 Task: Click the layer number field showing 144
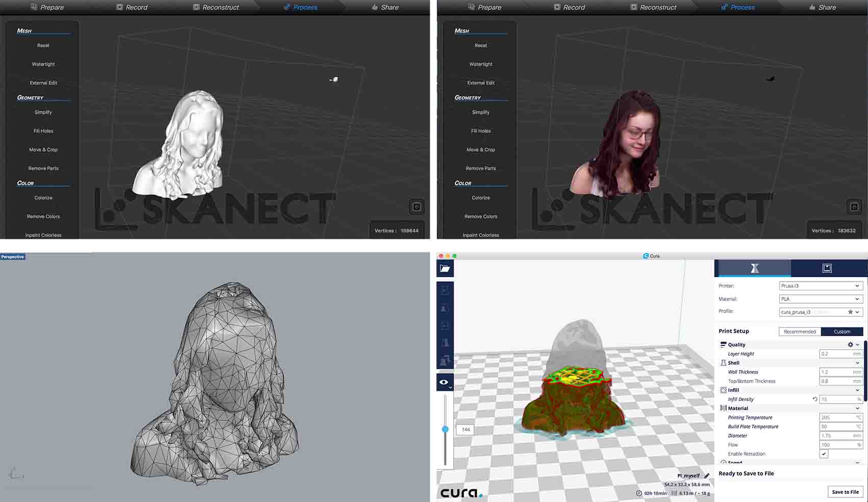pyautogui.click(x=465, y=430)
